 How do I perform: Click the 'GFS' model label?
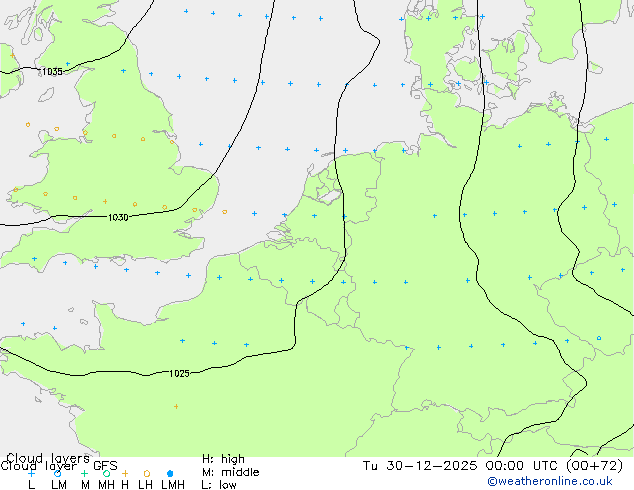tap(105, 466)
